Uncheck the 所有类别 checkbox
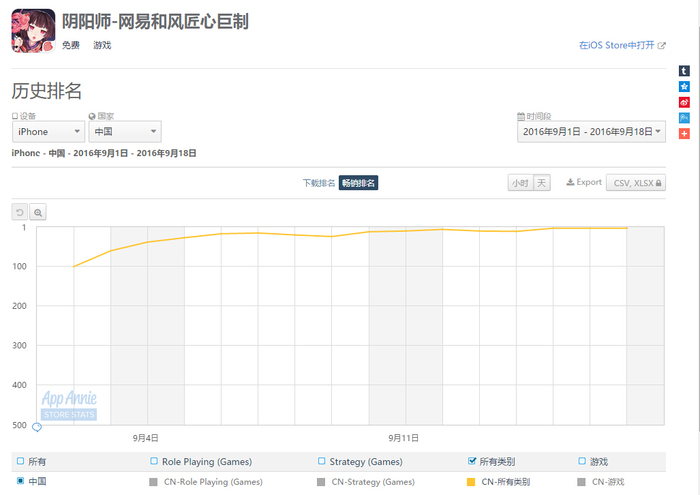The height and width of the screenshot is (495, 700). pos(472,461)
